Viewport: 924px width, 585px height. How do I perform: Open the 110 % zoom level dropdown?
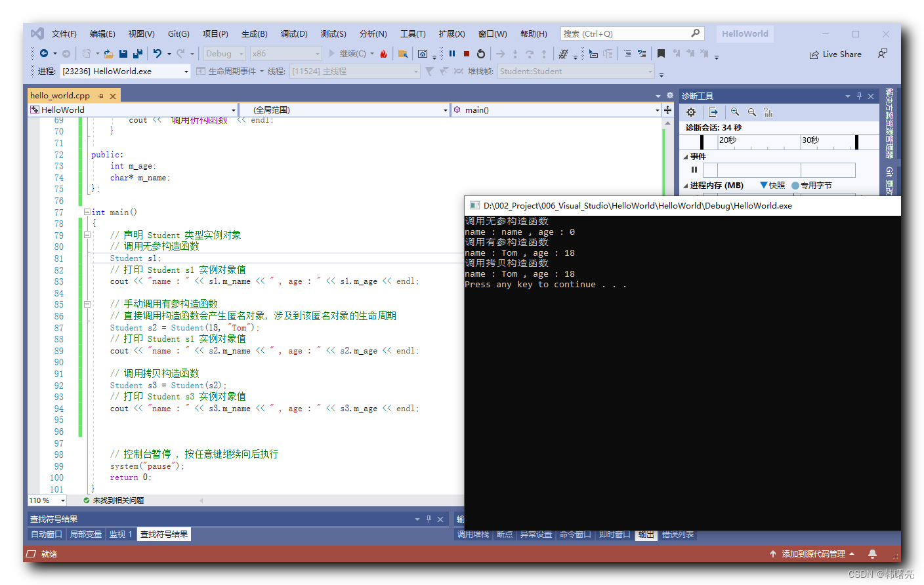[x=47, y=500]
